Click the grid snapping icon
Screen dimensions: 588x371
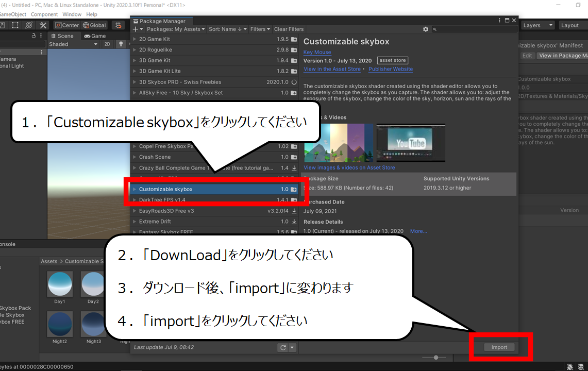click(x=118, y=25)
